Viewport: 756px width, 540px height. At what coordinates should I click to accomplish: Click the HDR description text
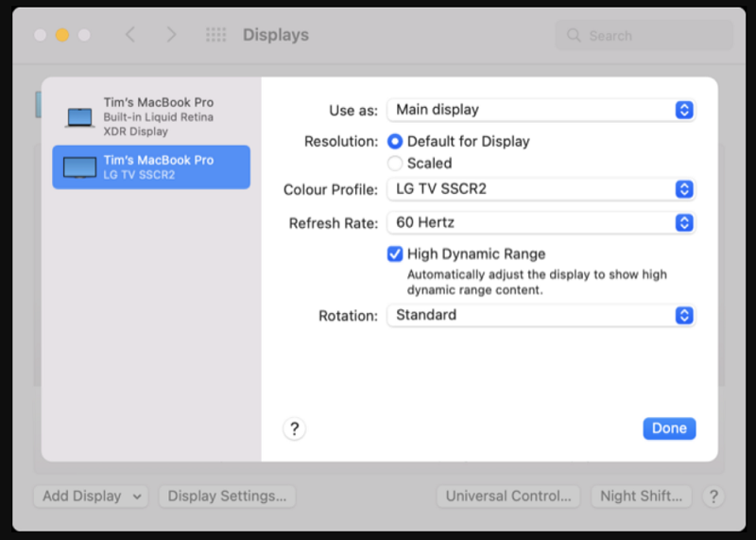coord(537,283)
